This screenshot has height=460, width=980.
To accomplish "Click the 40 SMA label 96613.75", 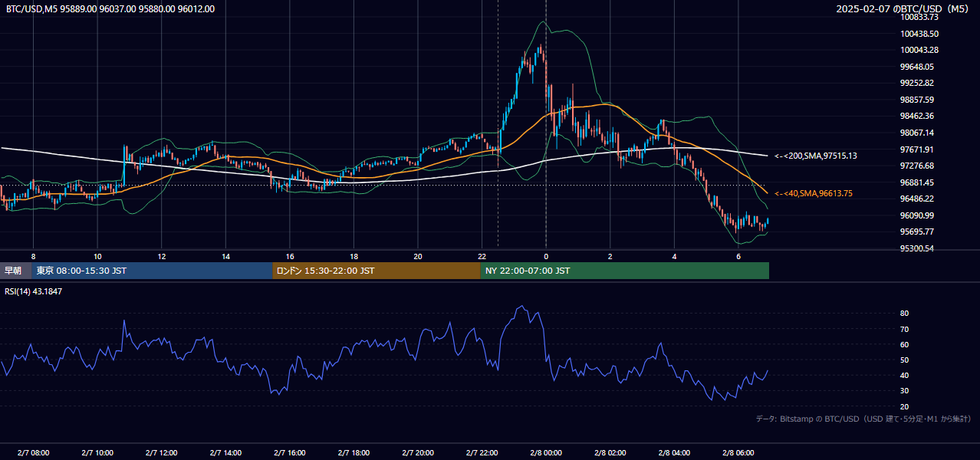I will 813,193.
